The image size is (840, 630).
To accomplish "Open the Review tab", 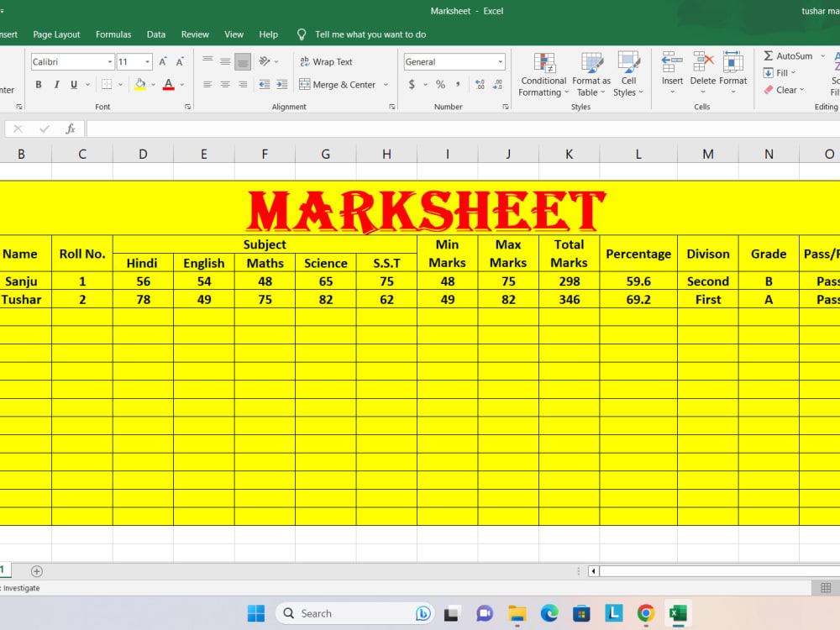I will click(195, 34).
